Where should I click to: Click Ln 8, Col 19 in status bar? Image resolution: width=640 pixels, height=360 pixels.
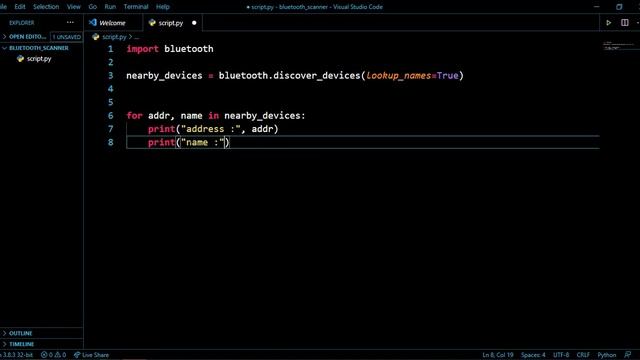[x=498, y=355]
